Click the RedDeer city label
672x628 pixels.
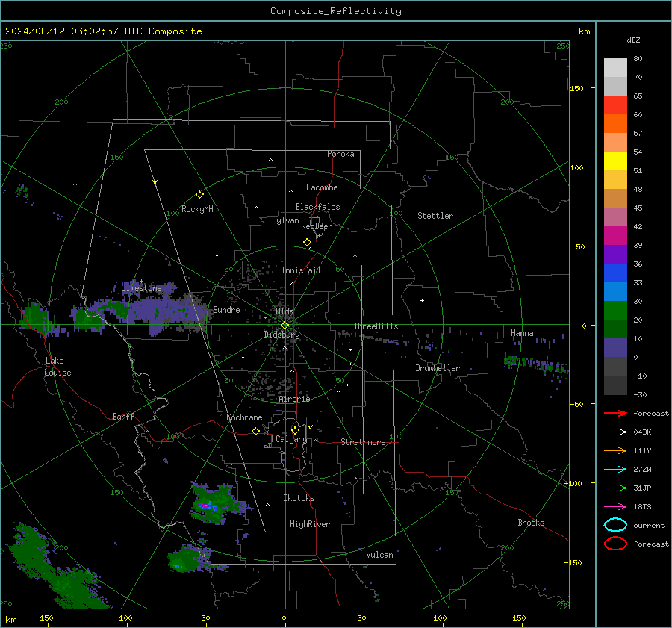pos(317,226)
